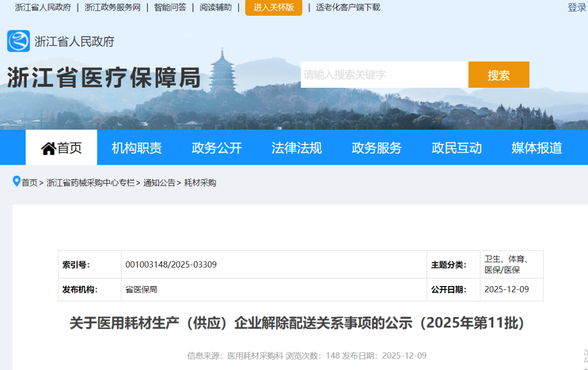Enter 关怀版 mode via orange button
The image size is (588, 370).
(x=274, y=8)
